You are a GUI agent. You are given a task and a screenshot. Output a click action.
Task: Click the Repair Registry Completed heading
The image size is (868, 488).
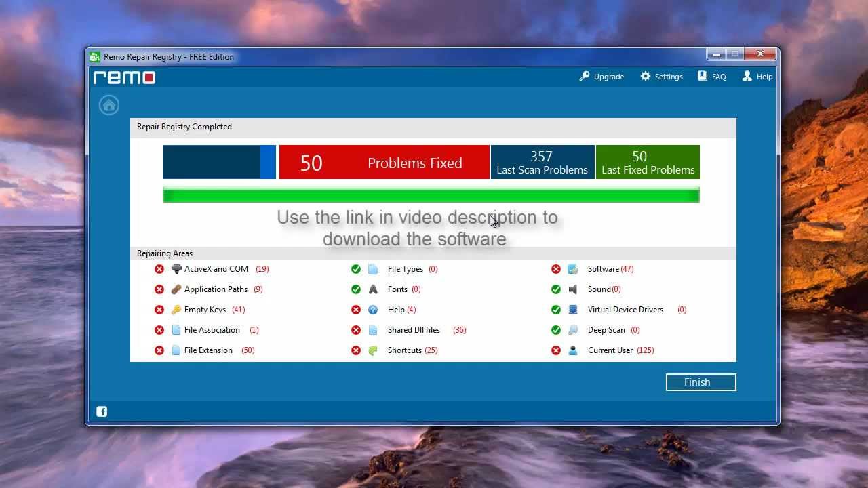click(x=184, y=127)
